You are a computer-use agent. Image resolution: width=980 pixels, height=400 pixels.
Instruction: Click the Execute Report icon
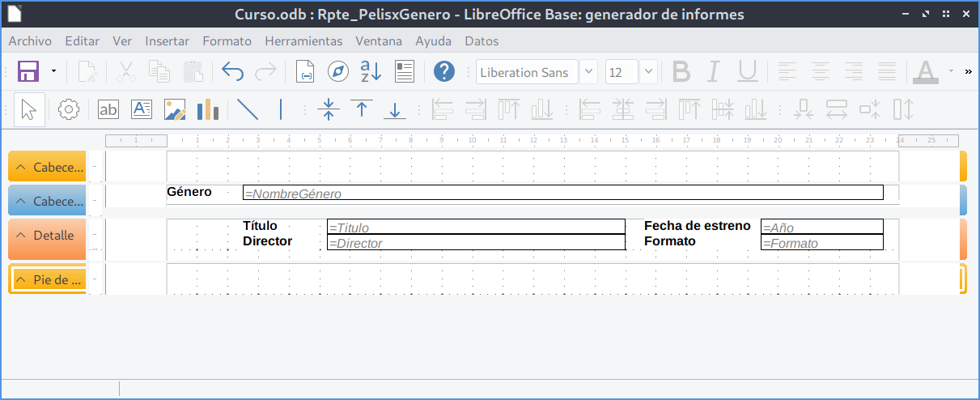click(305, 72)
